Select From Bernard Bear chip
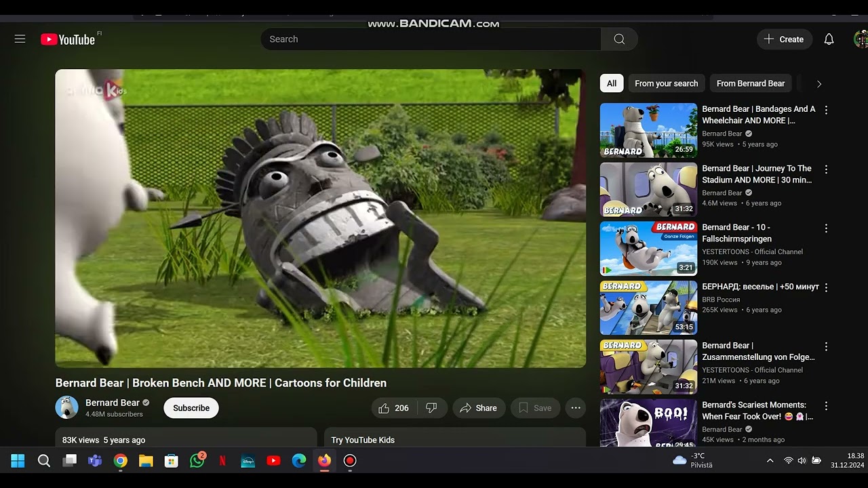 coord(751,83)
